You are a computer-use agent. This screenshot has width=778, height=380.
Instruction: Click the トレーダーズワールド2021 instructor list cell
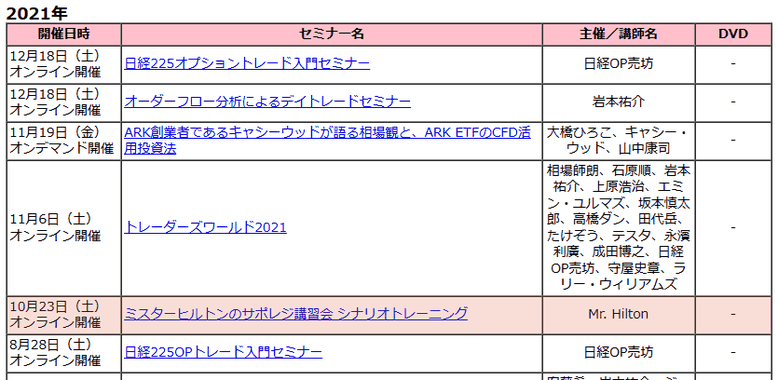[x=618, y=228]
